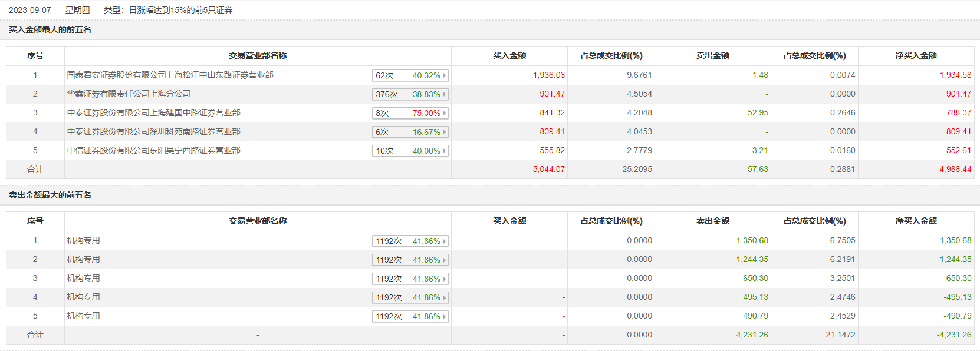Click 净买入金额 header in buy table

916,55
